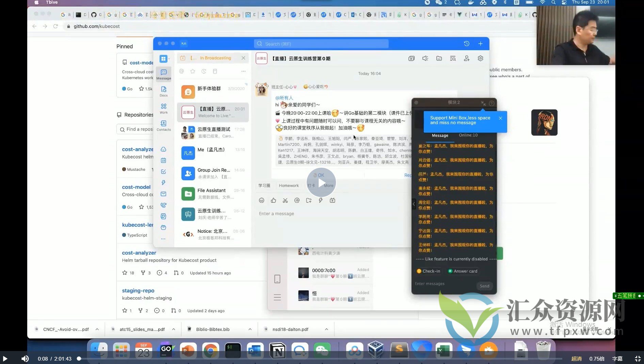Open the 超清 video quality menu

point(576,359)
